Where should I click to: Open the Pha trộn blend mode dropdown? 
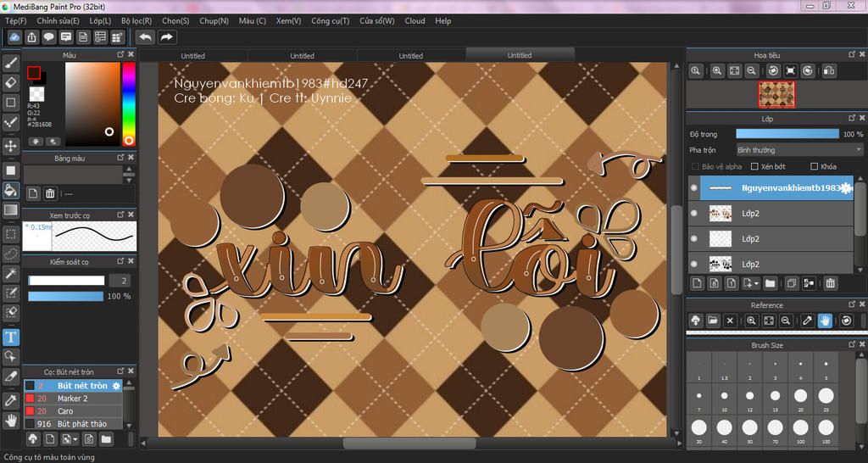(799, 150)
